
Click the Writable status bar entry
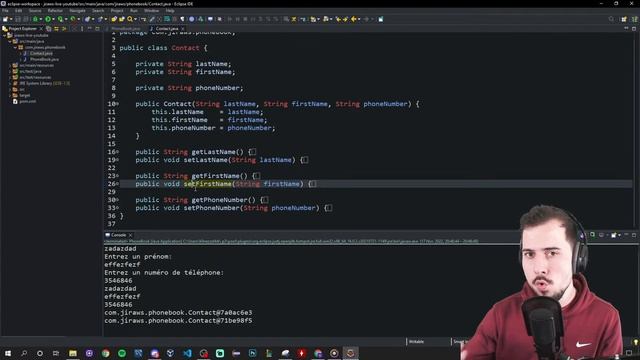416,342
